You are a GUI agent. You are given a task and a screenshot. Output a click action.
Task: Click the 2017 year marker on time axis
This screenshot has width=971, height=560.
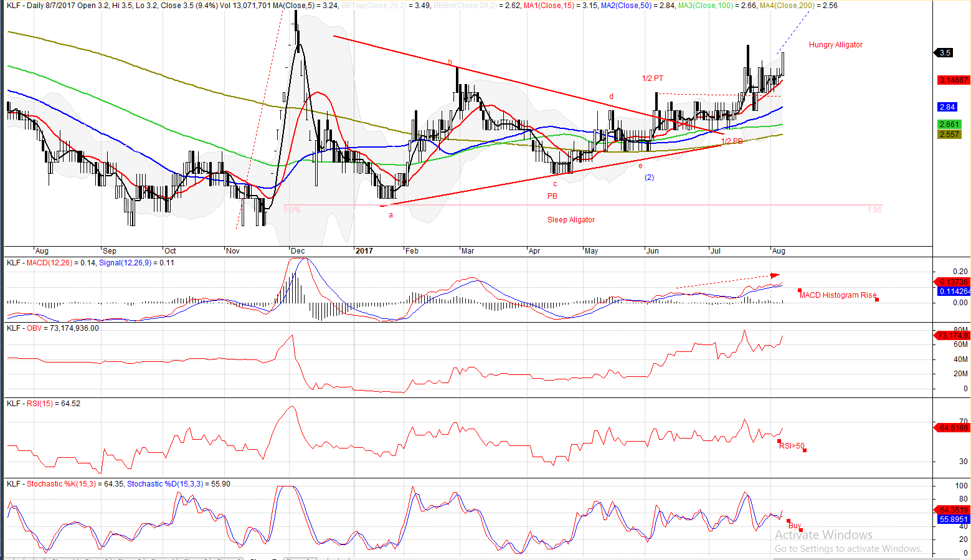(x=364, y=251)
